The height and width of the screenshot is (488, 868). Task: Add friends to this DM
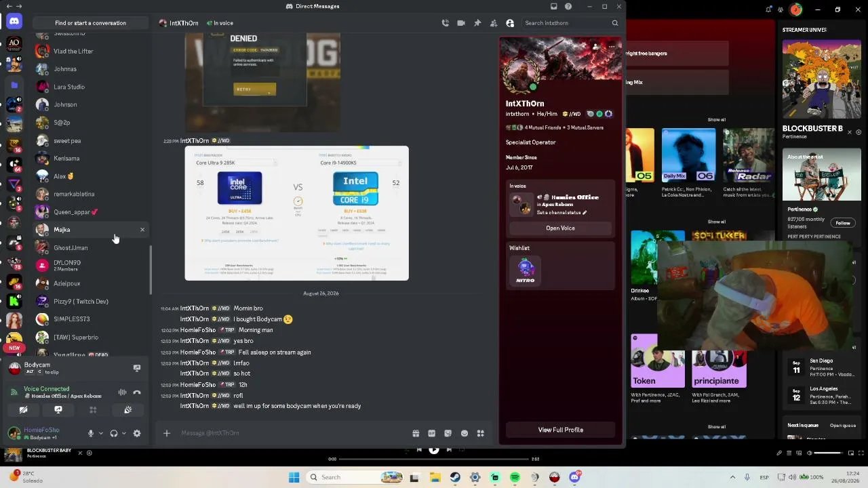[x=494, y=23]
